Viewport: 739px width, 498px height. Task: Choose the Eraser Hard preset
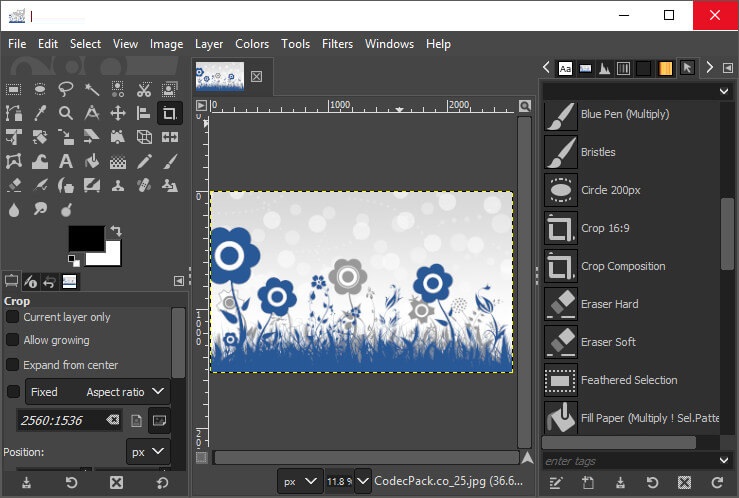click(609, 304)
